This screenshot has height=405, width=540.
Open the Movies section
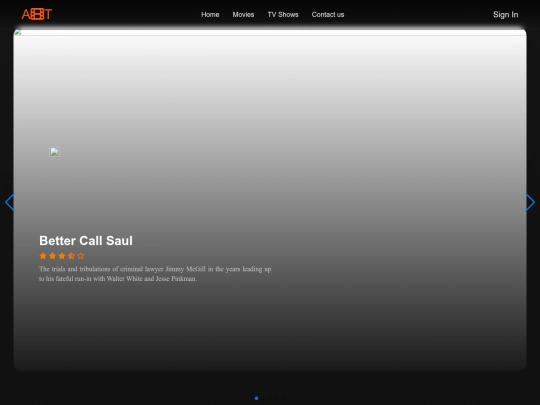243,14
